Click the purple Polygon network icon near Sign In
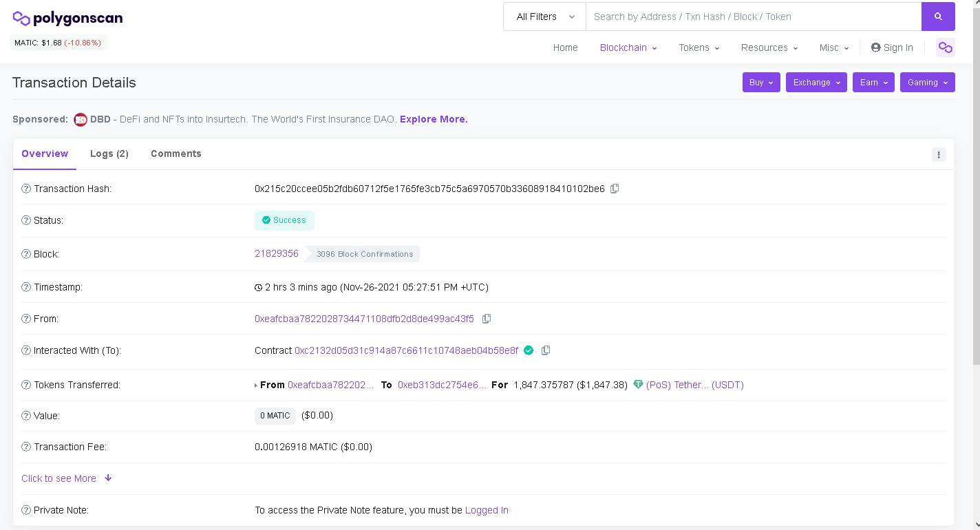Screen dimensions: 980x530 pyautogui.click(x=945, y=47)
